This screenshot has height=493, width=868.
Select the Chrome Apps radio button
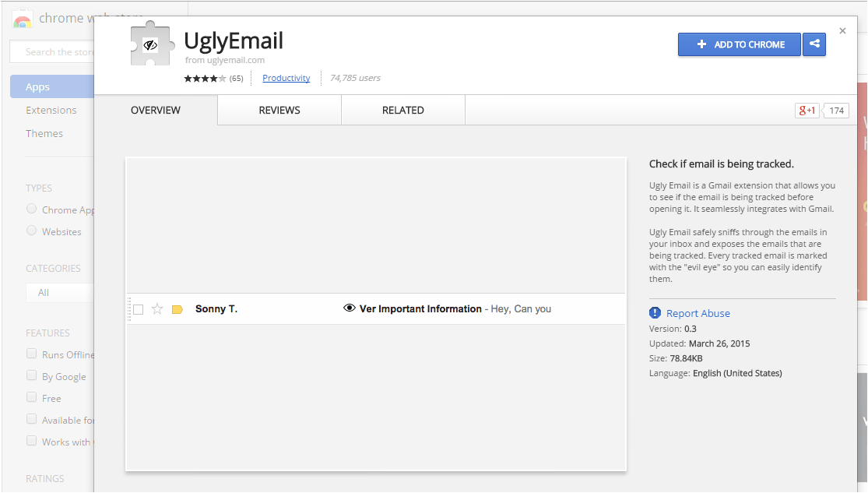(x=32, y=209)
